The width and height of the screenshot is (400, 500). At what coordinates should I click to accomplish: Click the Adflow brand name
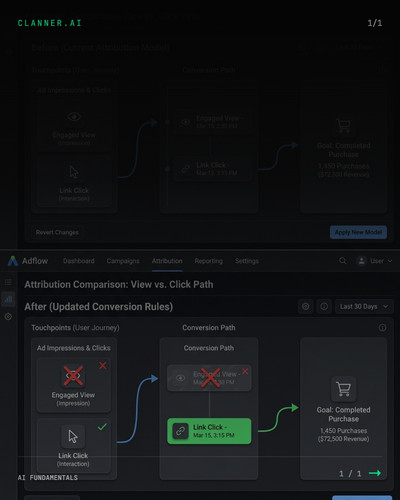(x=35, y=261)
